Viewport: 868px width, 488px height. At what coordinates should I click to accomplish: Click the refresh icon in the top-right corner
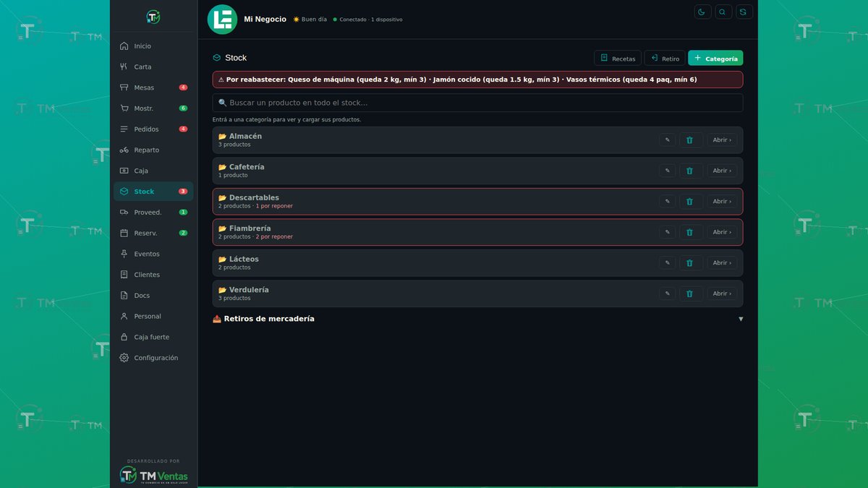pos(744,12)
